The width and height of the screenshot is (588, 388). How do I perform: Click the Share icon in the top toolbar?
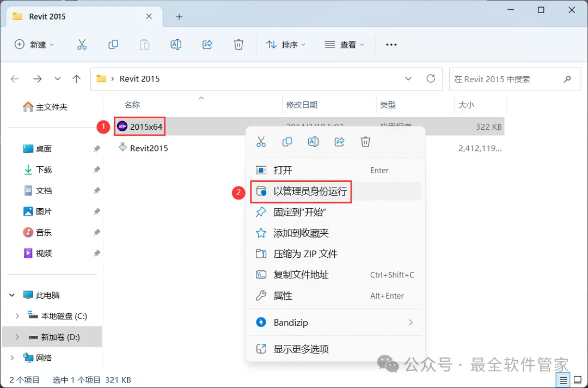tap(207, 45)
